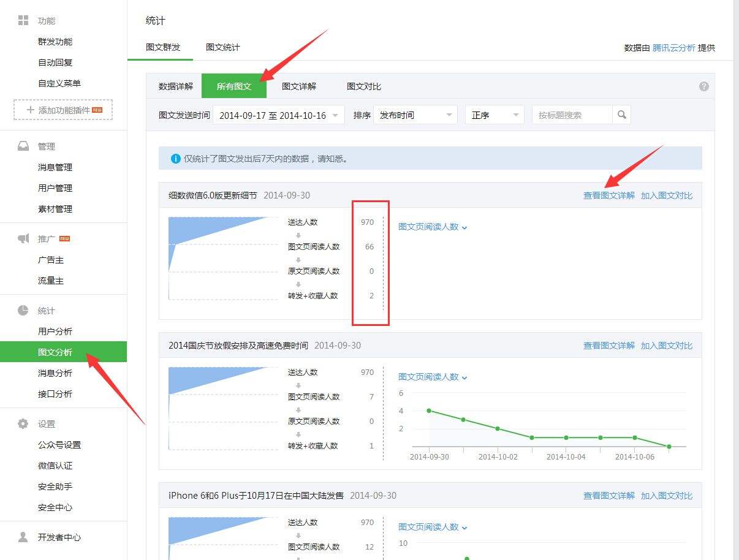Click the search magnifier icon
The image size is (739, 560).
pyautogui.click(x=621, y=115)
